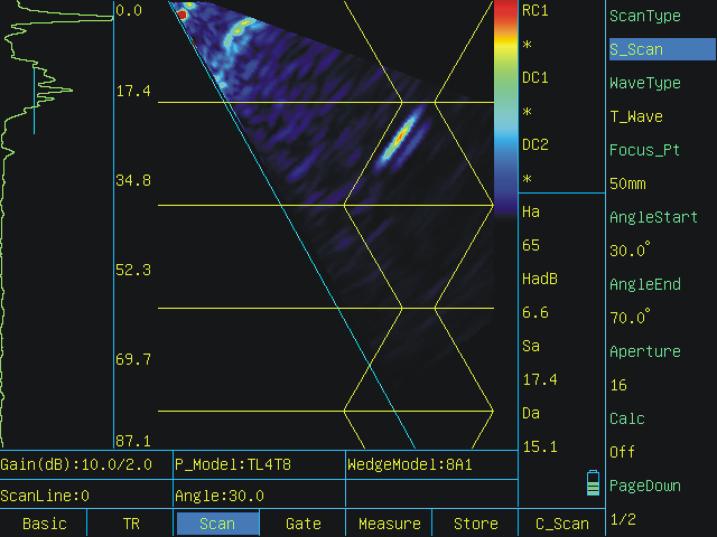Screen dimensions: 717x537
Task: Open the Basic tab
Action: click(x=44, y=524)
